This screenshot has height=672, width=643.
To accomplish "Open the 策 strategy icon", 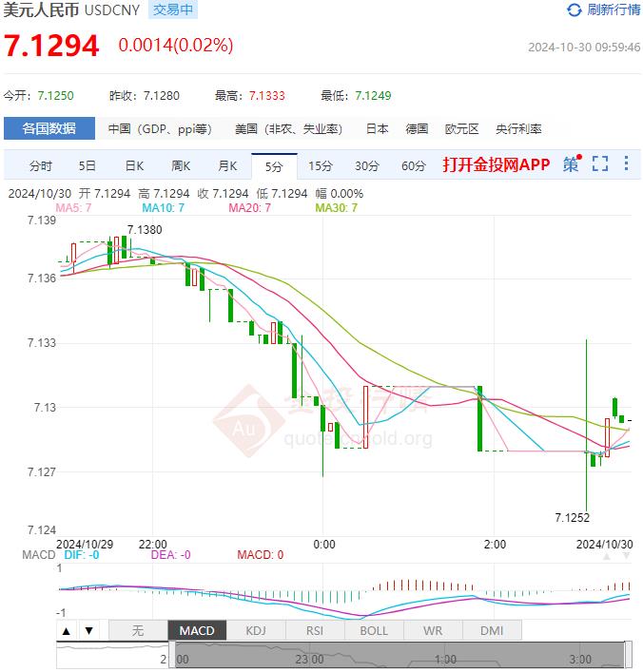I will (x=571, y=164).
